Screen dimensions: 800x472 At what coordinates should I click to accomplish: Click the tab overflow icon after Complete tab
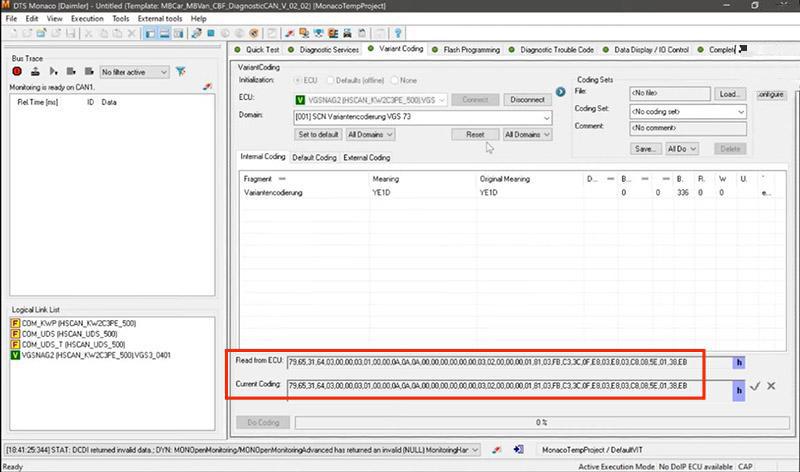(x=743, y=49)
